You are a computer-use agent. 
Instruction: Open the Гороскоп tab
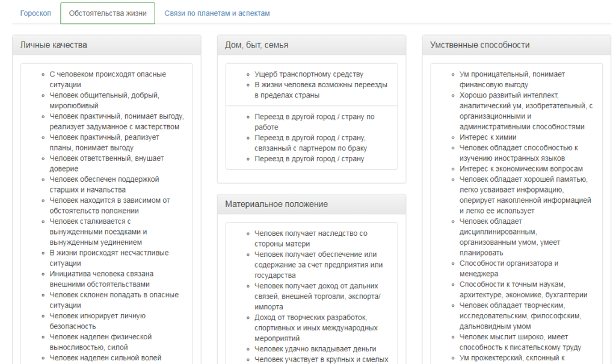(35, 13)
